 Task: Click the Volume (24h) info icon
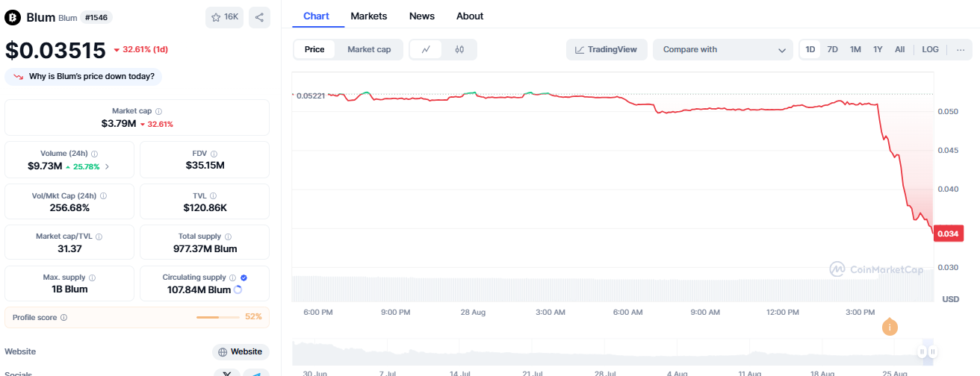(x=94, y=154)
